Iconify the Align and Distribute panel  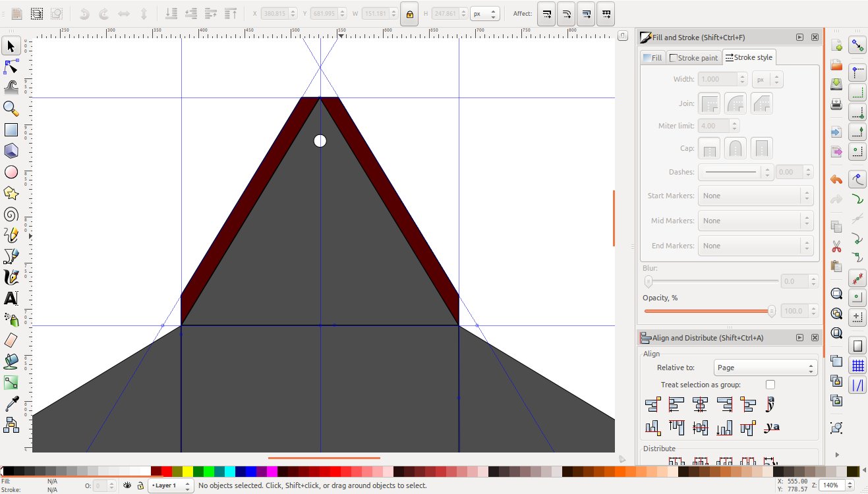(800, 337)
